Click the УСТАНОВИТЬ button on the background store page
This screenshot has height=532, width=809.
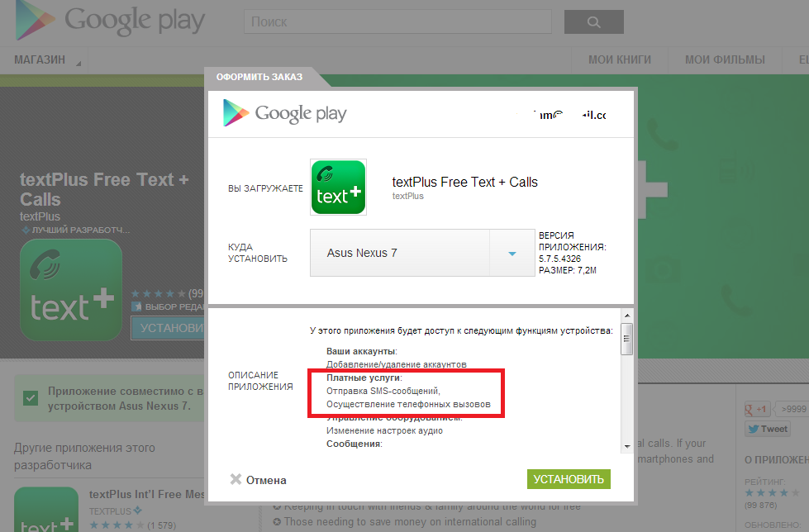pyautogui.click(x=168, y=328)
